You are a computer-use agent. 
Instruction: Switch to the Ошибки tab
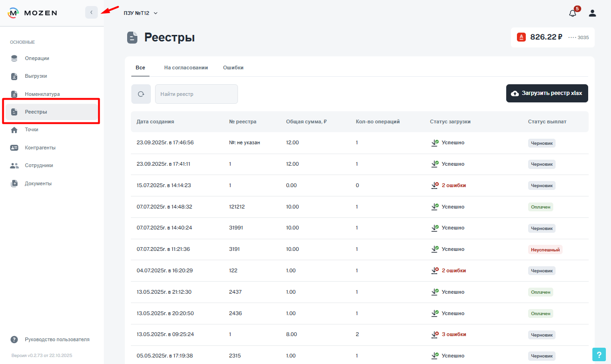pos(233,67)
